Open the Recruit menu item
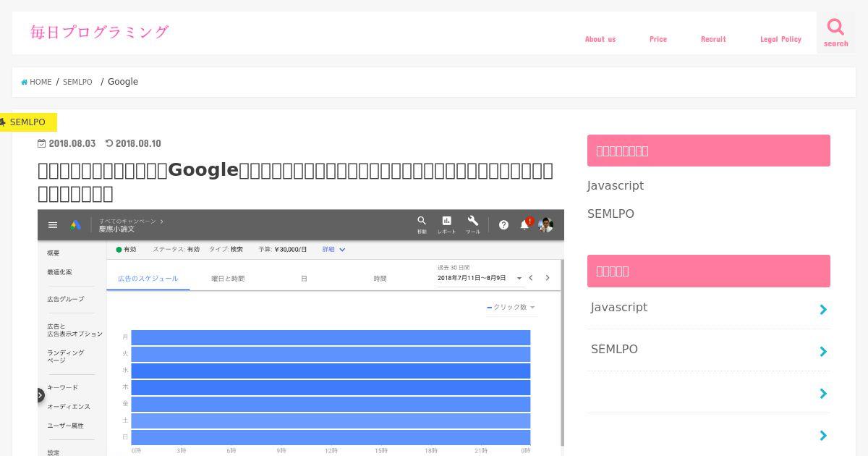This screenshot has width=868, height=456. click(x=713, y=39)
